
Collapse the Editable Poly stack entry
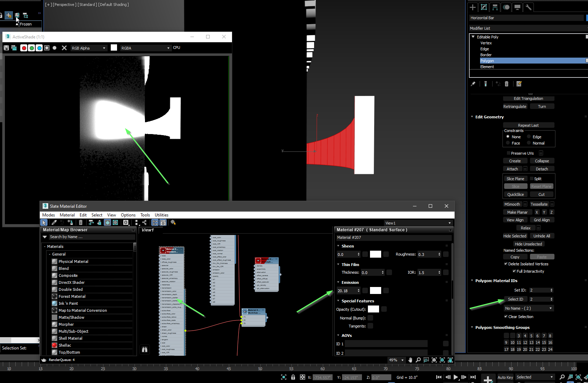473,37
